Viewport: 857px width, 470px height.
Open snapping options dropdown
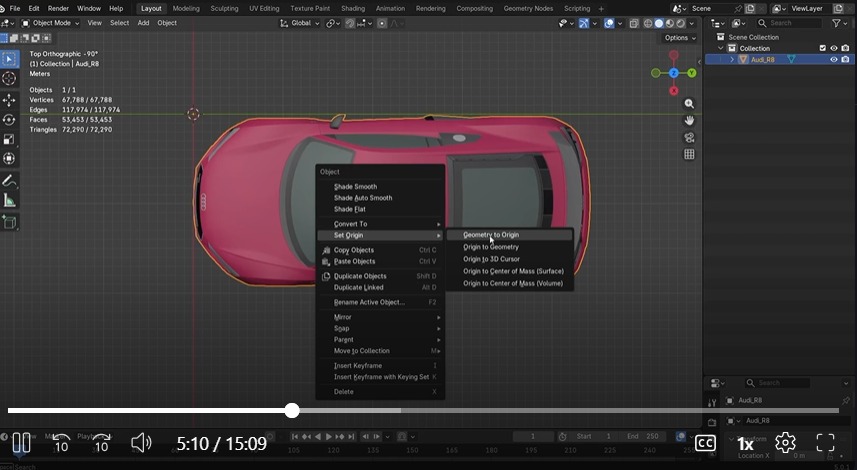(366, 24)
